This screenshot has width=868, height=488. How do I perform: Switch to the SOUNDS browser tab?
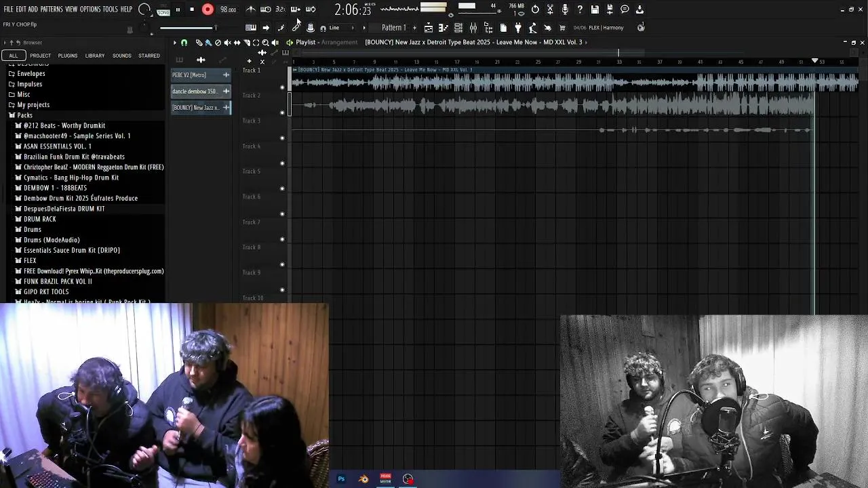pyautogui.click(x=122, y=56)
